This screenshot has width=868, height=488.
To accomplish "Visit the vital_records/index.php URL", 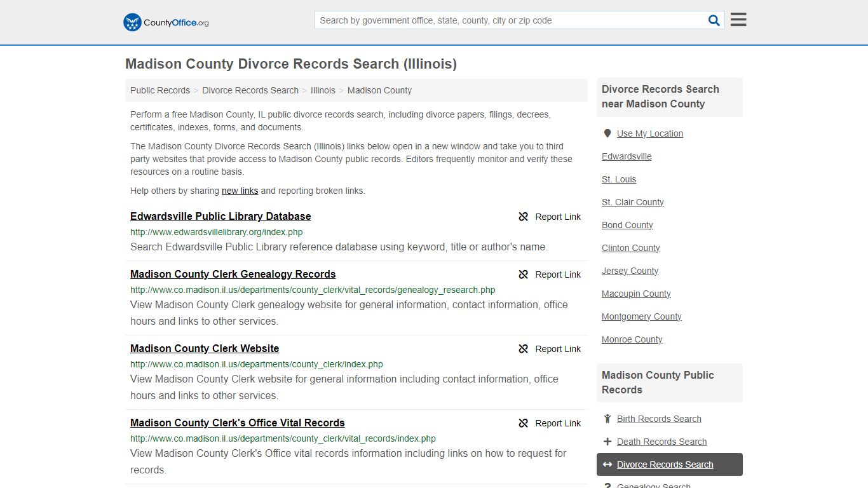I will (283, 438).
